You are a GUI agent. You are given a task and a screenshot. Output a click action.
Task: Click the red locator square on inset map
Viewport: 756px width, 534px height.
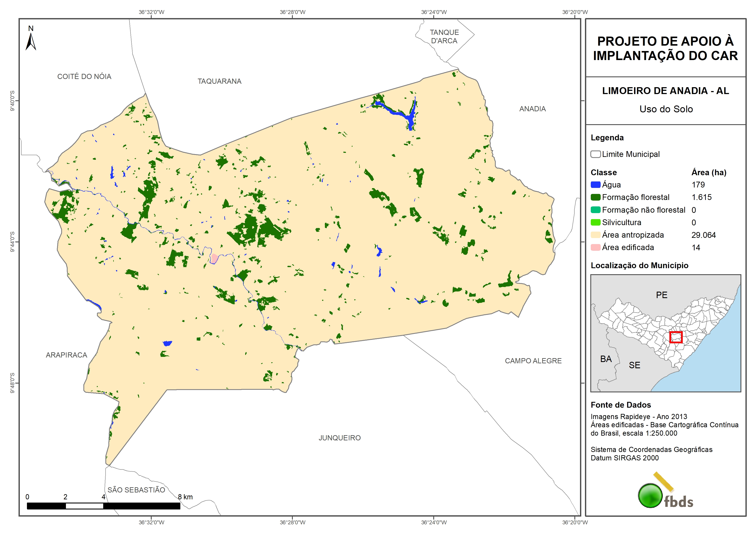[x=676, y=337]
